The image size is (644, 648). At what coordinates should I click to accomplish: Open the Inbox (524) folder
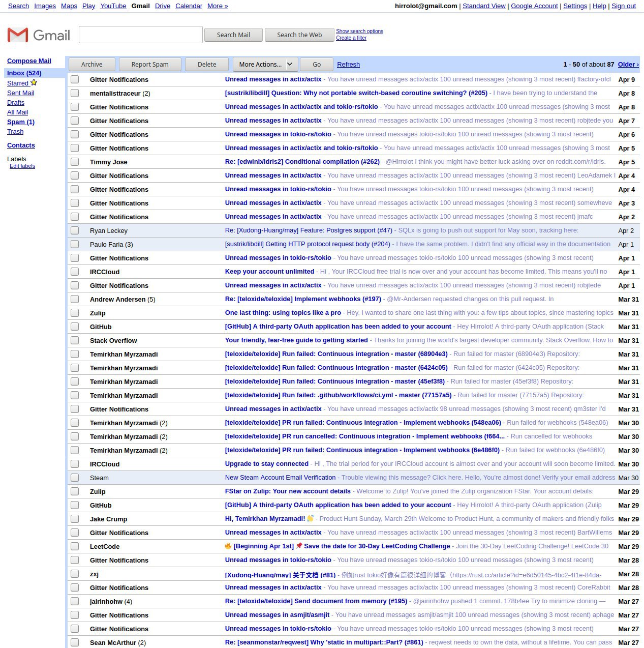[x=24, y=73]
